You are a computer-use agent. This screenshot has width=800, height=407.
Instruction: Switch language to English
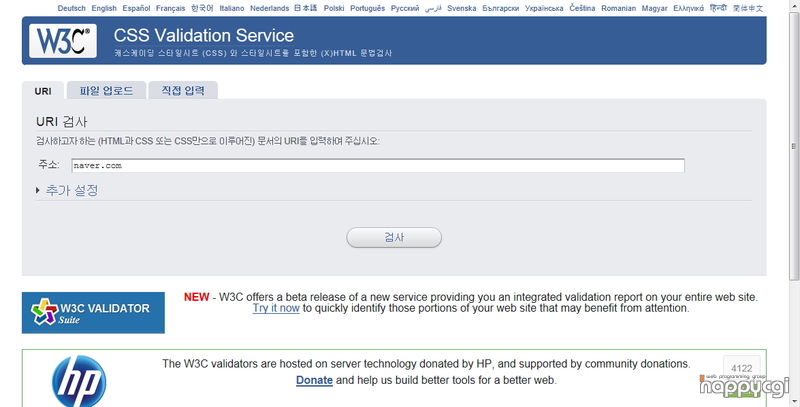pos(104,8)
